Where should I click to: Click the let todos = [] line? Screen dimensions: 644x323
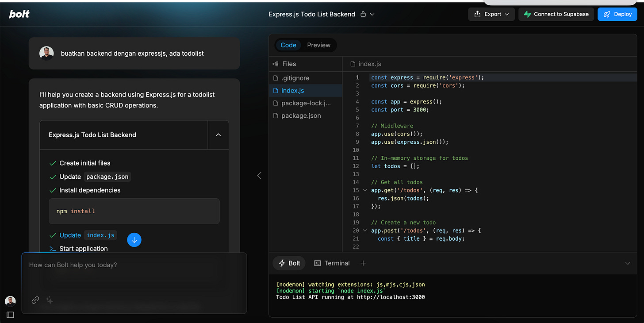(x=395, y=166)
